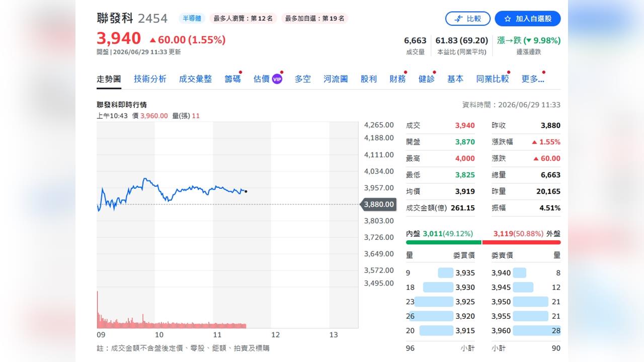Select the 籌碼 tab

[x=232, y=79]
